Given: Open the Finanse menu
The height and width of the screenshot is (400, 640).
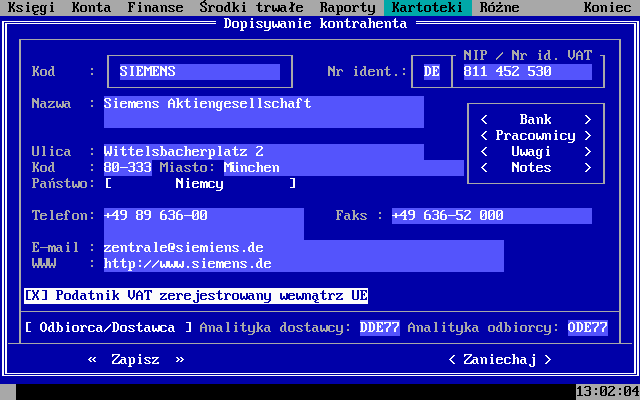Looking at the screenshot, I should pos(156,8).
